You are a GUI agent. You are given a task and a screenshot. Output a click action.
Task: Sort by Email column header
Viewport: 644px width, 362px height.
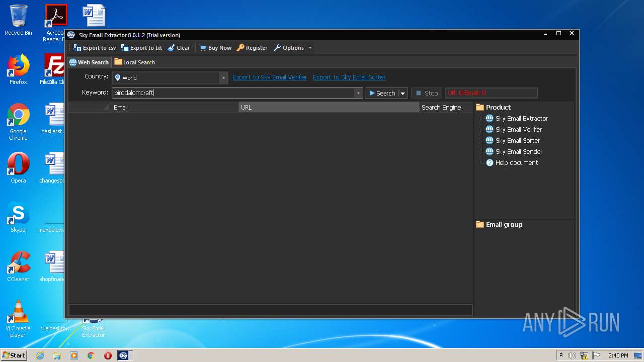coord(175,107)
